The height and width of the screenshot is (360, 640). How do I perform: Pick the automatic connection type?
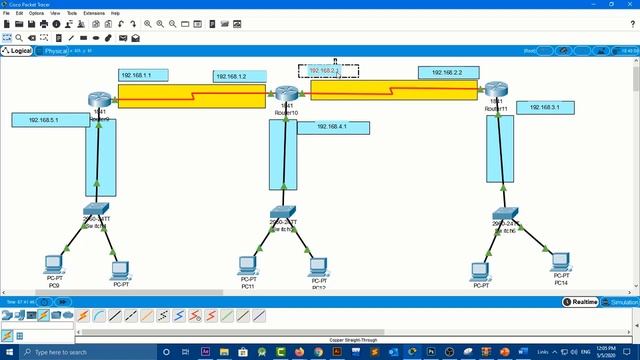click(83, 316)
